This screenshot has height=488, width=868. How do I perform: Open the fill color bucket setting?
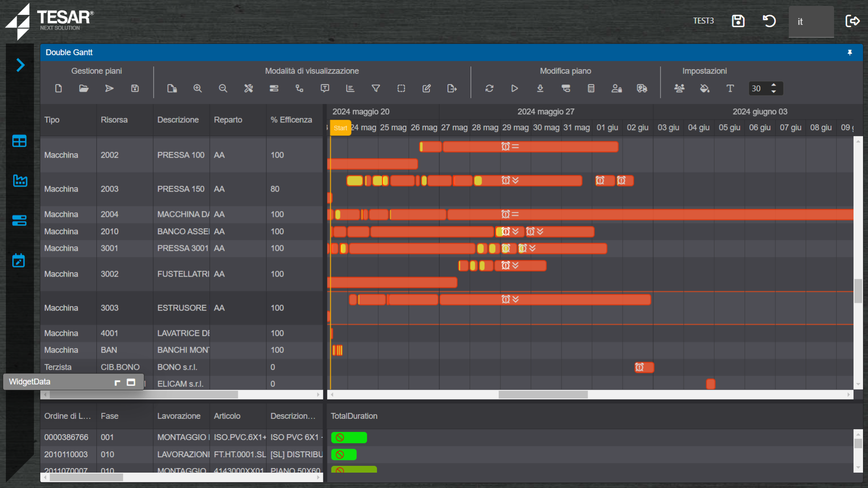pos(704,89)
